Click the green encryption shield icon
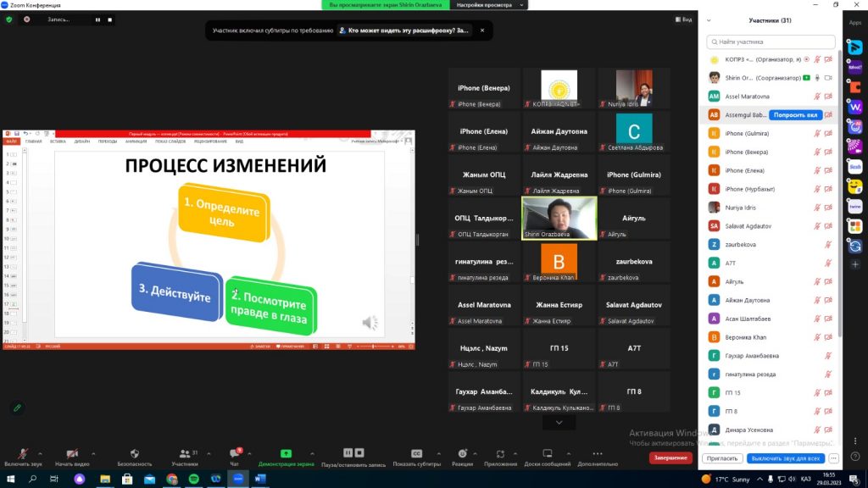The image size is (868, 488). [9, 19]
